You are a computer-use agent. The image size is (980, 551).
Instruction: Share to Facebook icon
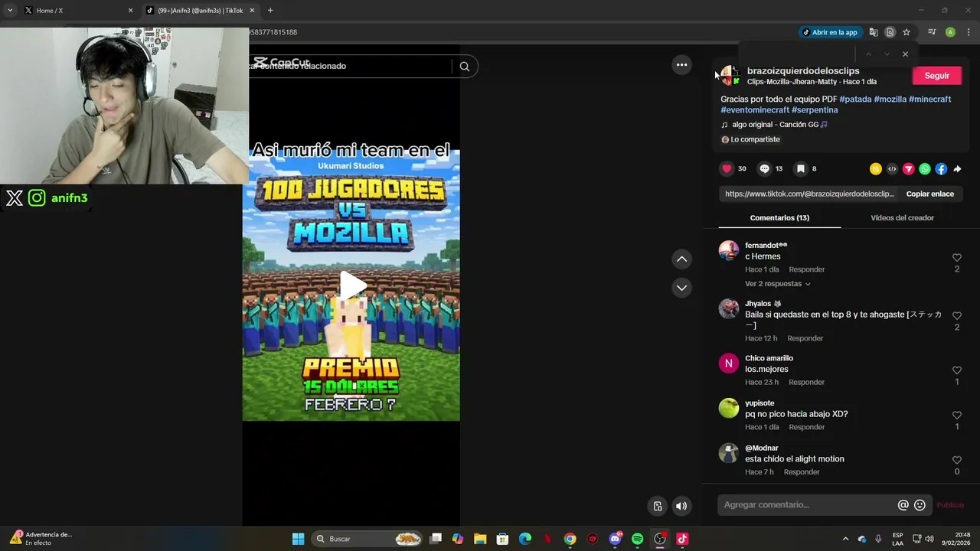pyautogui.click(x=941, y=168)
